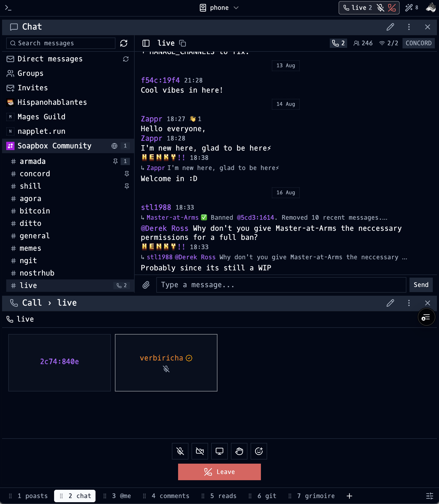Image resolution: width=439 pixels, height=504 pixels.
Task: Click call participants count badge
Action: [338, 43]
